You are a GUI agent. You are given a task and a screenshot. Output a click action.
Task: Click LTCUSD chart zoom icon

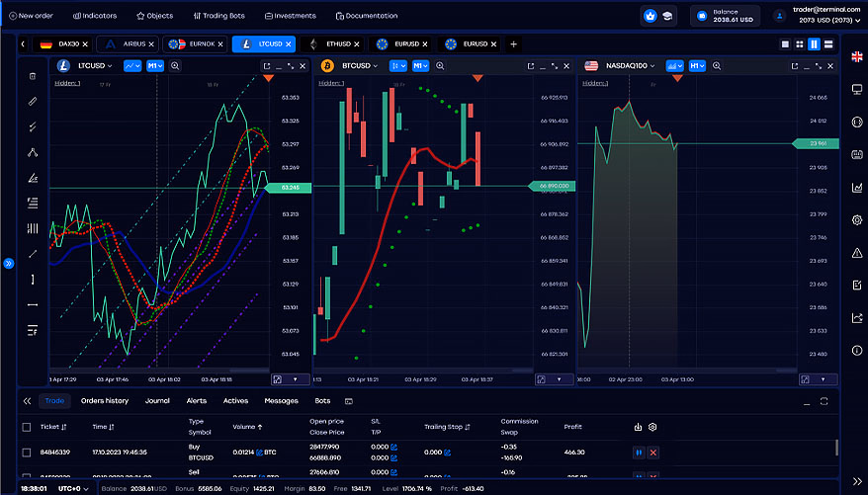(x=175, y=66)
